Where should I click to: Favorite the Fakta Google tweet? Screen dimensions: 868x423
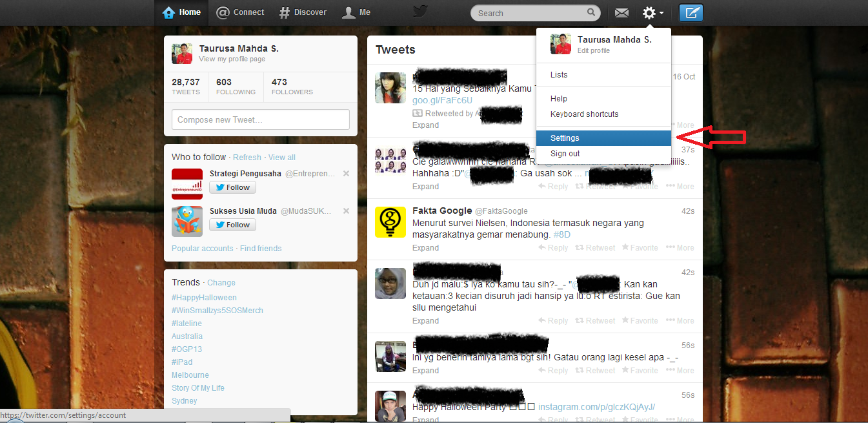[640, 248]
